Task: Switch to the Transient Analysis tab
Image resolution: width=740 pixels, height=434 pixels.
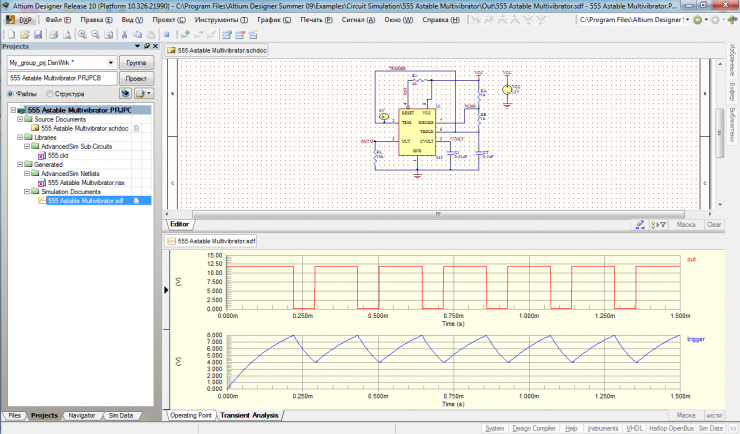Action: click(249, 415)
